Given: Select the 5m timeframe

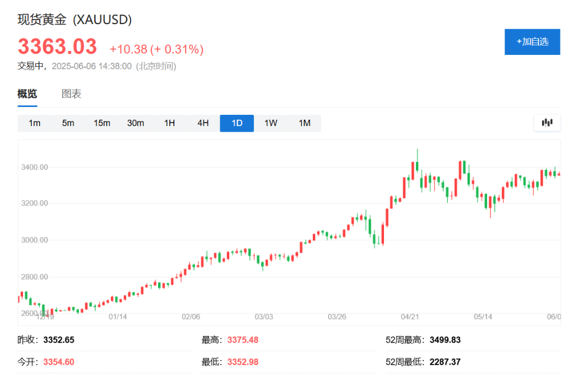Looking at the screenshot, I should coord(68,123).
